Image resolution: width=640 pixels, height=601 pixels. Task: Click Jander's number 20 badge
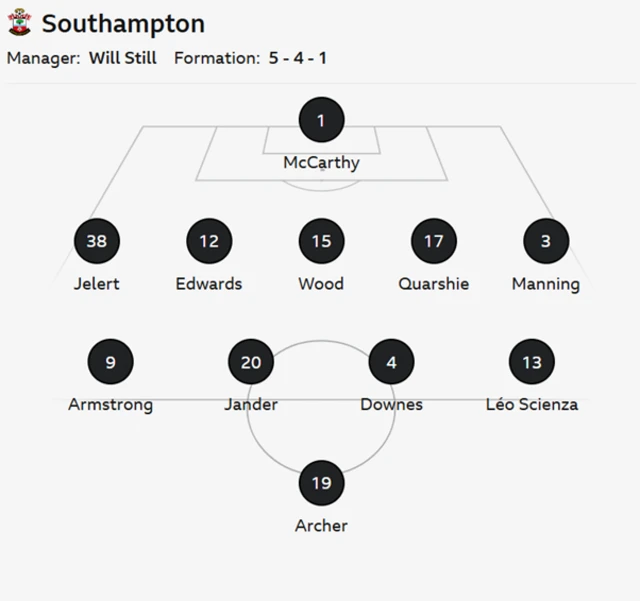(x=251, y=362)
